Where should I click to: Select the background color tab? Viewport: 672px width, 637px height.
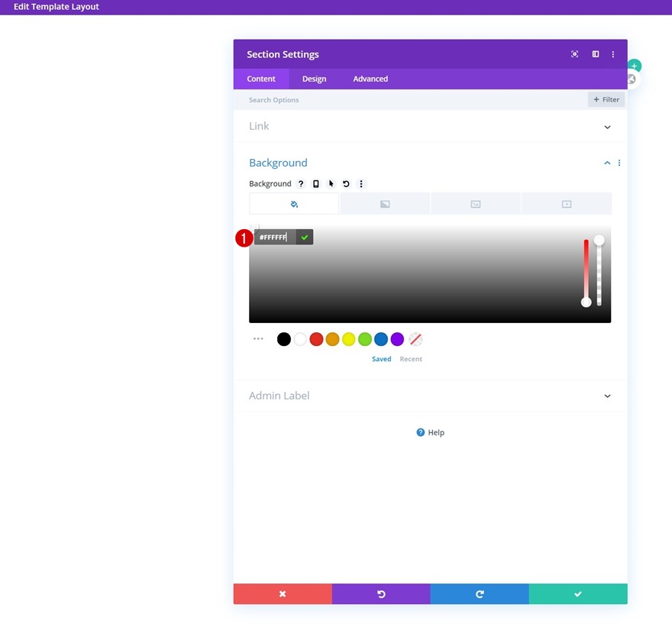point(294,204)
